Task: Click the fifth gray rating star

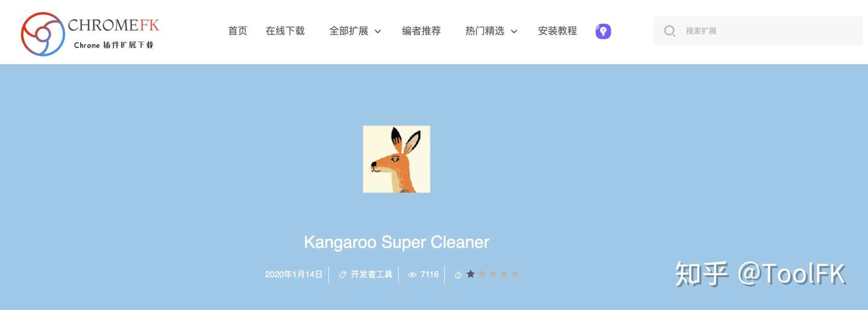Action: (x=515, y=274)
